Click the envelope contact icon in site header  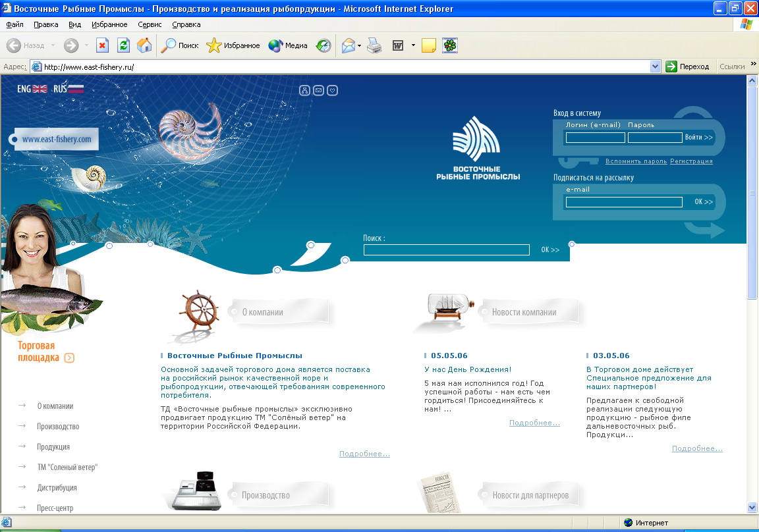318,90
